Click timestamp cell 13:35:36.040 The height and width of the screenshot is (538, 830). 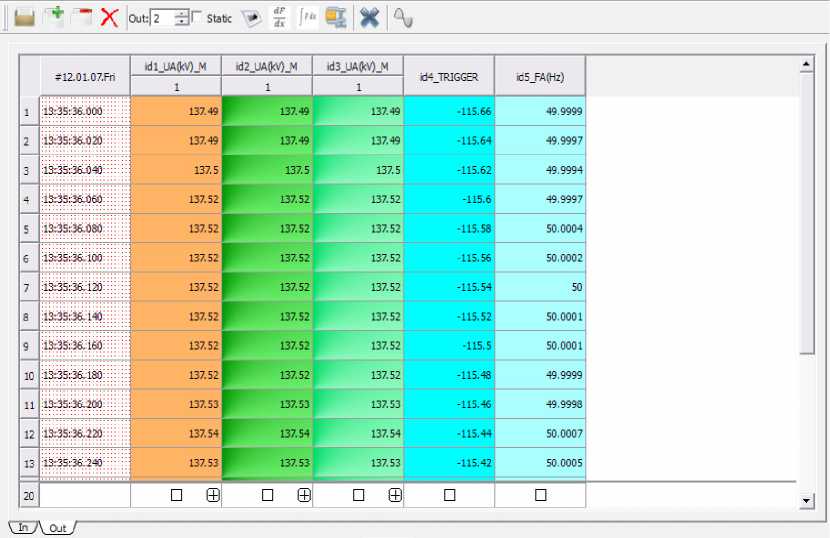pyautogui.click(x=85, y=170)
